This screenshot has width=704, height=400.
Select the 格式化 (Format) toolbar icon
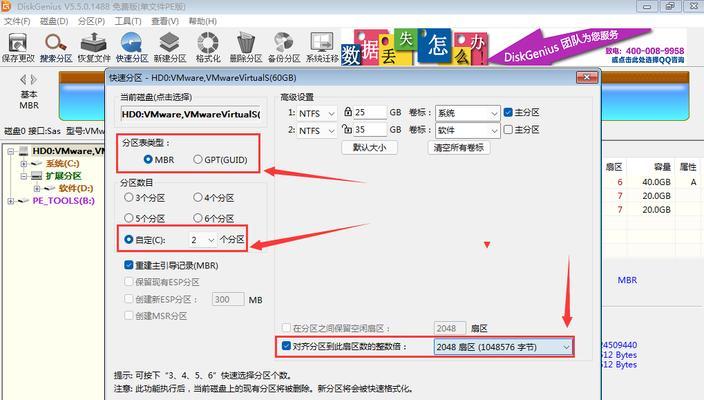point(208,47)
